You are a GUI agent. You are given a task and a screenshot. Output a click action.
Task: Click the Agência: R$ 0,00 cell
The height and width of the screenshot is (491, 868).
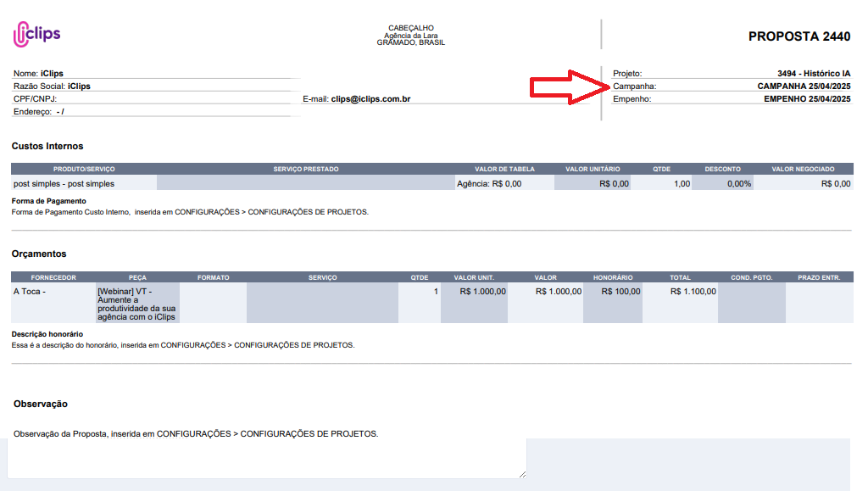(x=504, y=184)
